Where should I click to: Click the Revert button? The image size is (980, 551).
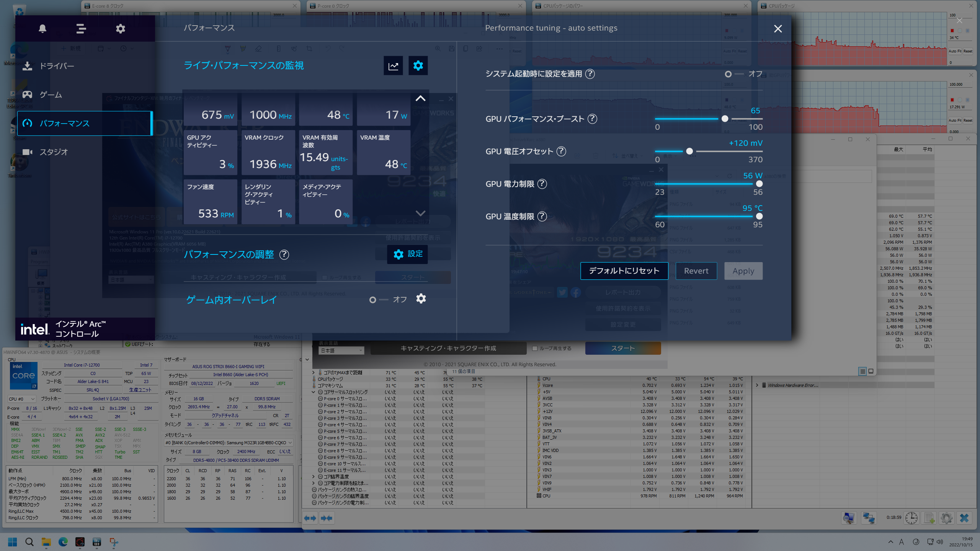point(696,271)
